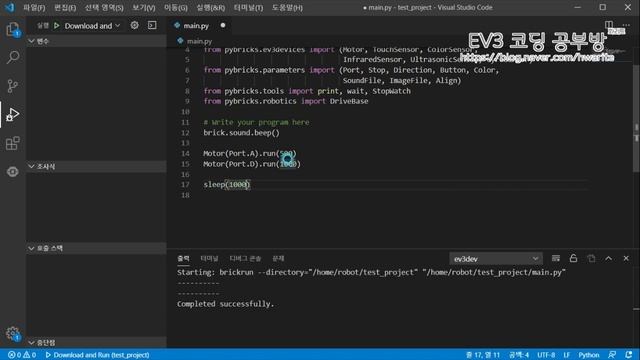Collapse the Watch (조사식) section
Screen dimensions: 640x360
click(x=96, y=167)
